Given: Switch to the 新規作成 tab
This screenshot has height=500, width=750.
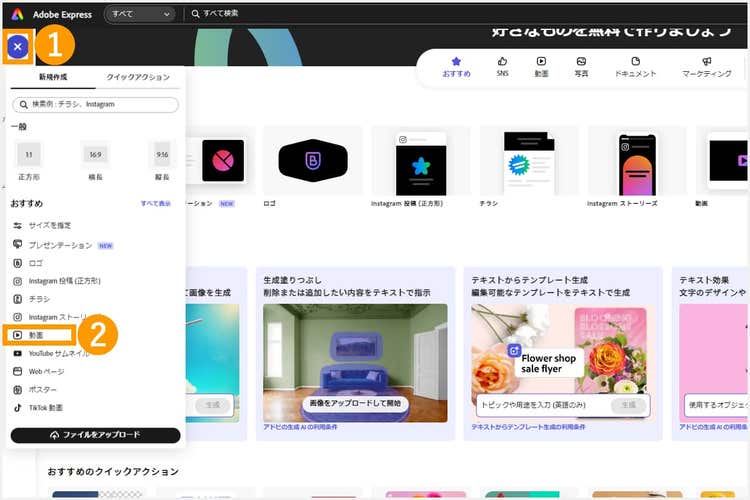Looking at the screenshot, I should coord(53,77).
